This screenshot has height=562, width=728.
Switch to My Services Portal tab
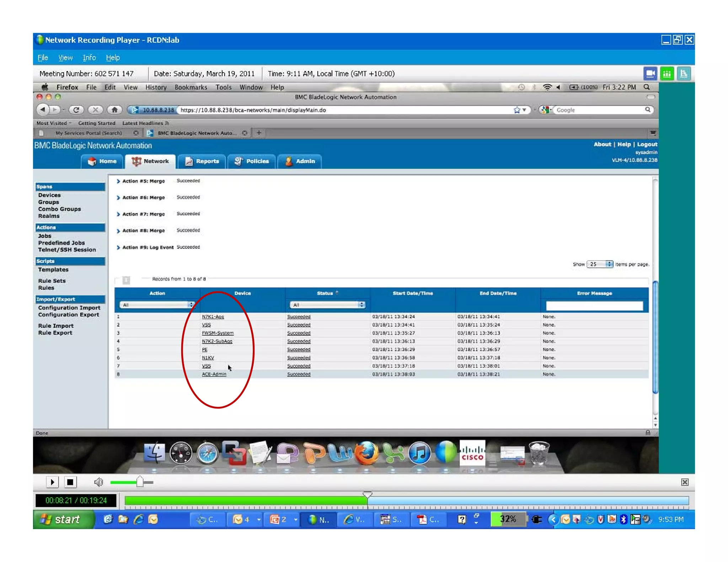(x=89, y=133)
